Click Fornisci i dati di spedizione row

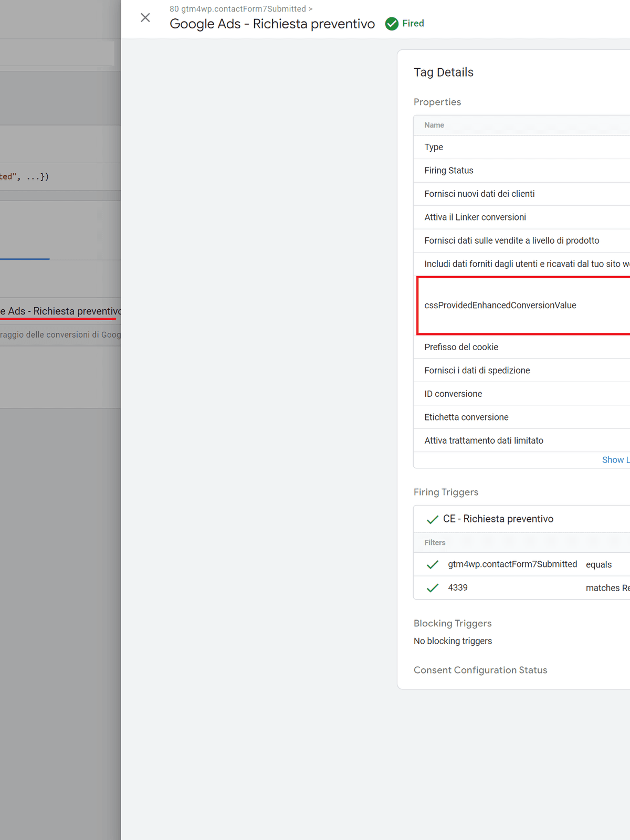pos(477,371)
